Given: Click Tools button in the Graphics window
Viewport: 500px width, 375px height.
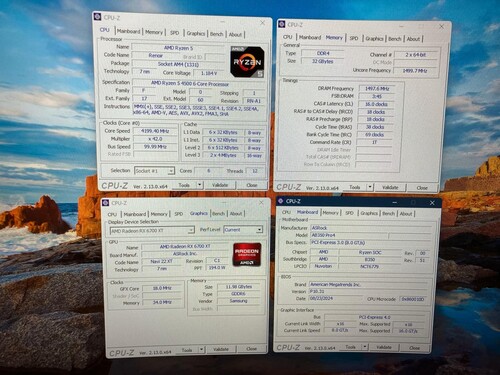Looking at the screenshot, I should tap(187, 350).
